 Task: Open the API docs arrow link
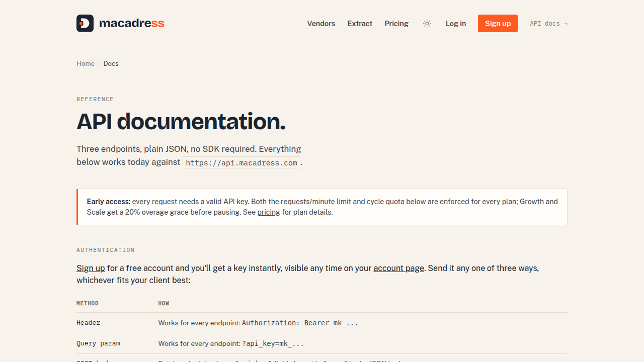(x=548, y=24)
